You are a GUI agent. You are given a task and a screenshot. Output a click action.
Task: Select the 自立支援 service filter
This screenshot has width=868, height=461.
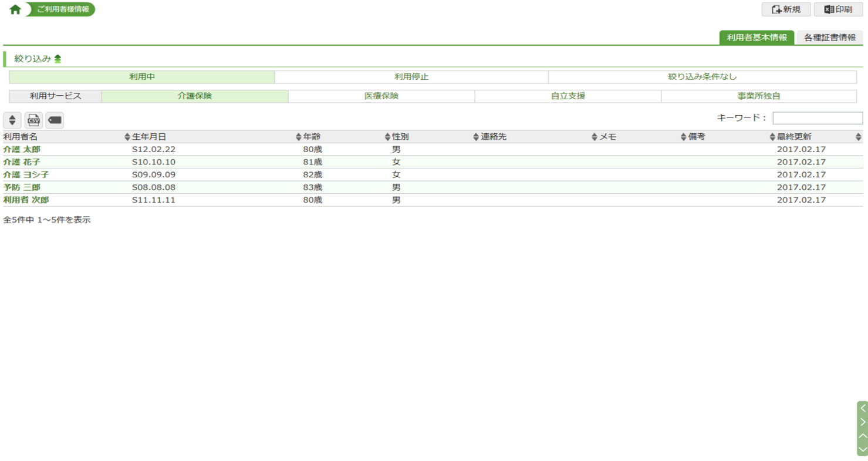(568, 96)
